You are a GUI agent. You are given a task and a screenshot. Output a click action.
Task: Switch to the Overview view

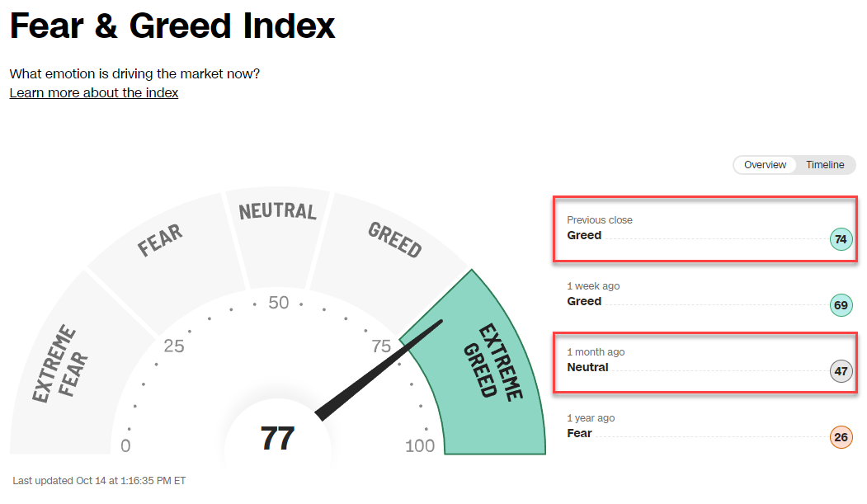[x=765, y=165]
